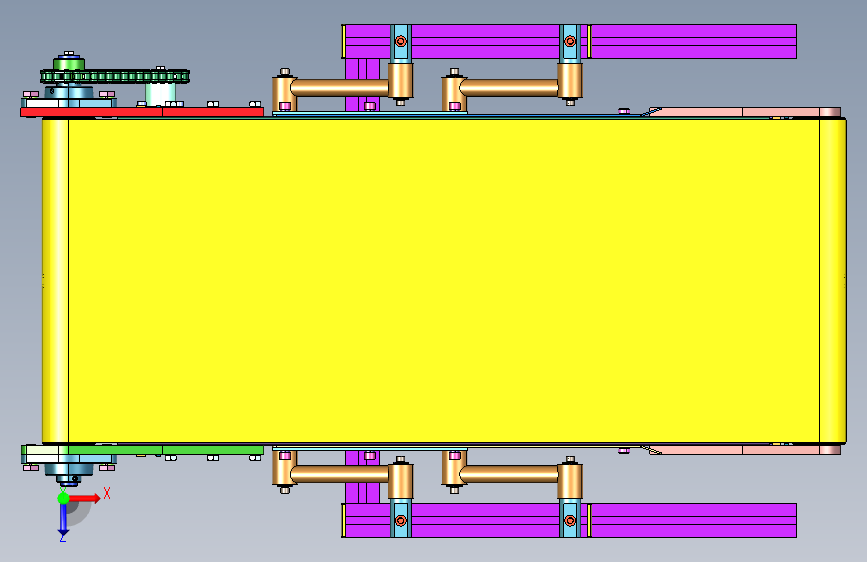Click the red X axis arrow on triad
This screenshot has width=867, height=562.
click(x=85, y=498)
